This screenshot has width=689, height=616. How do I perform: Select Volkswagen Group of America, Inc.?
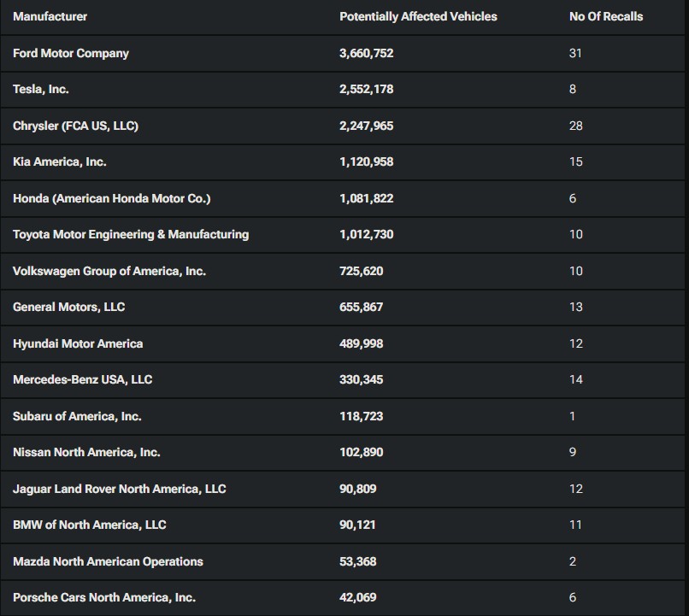pos(109,271)
